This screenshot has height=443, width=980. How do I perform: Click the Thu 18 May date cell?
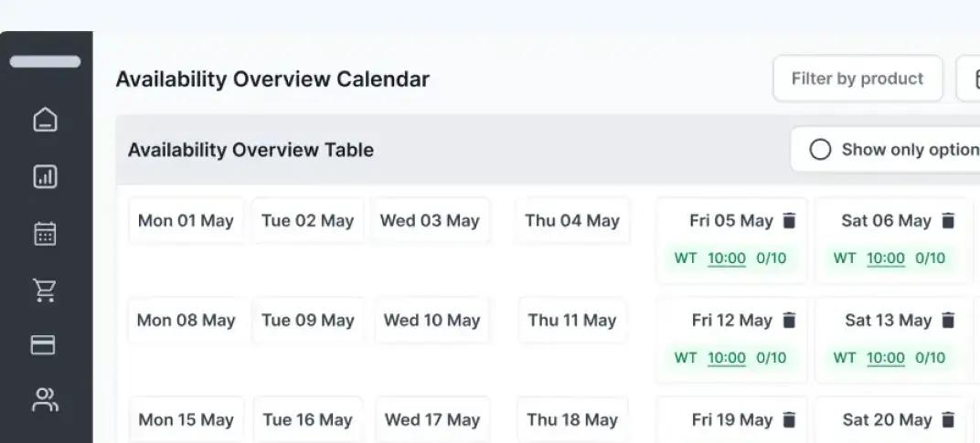pos(572,420)
